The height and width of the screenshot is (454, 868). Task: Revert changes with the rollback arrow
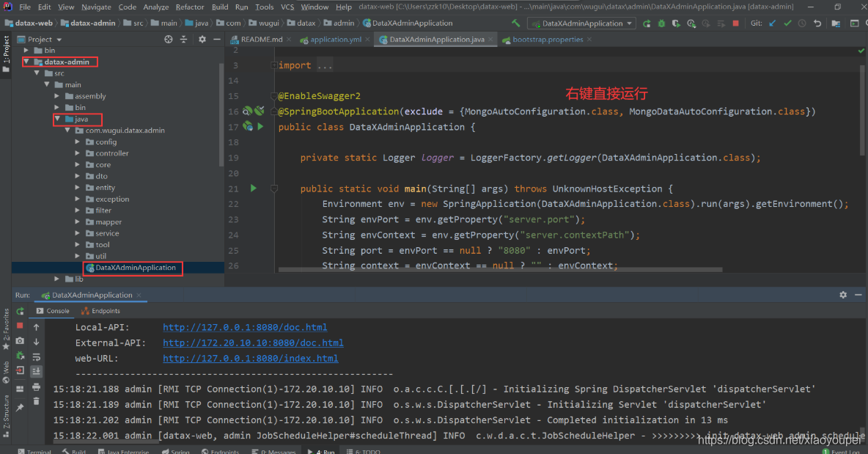[817, 23]
